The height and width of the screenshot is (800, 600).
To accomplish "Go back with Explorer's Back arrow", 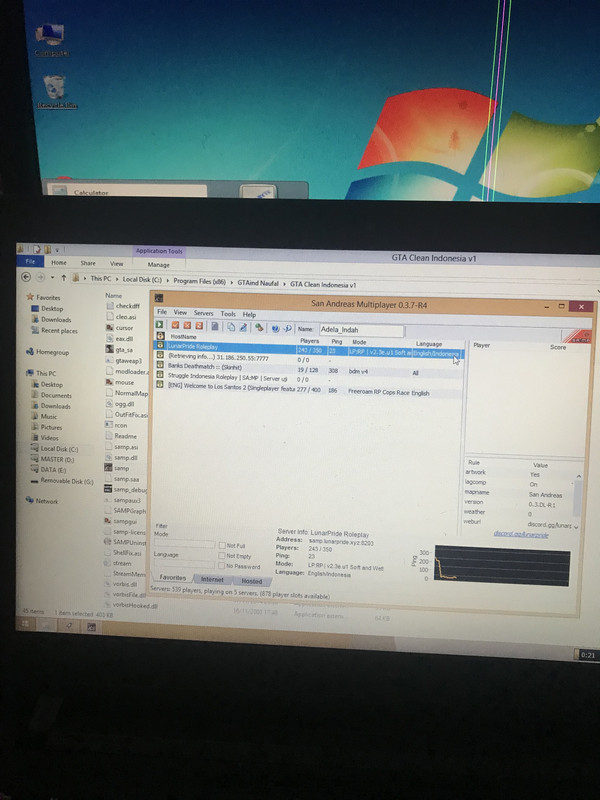I will (x=26, y=277).
